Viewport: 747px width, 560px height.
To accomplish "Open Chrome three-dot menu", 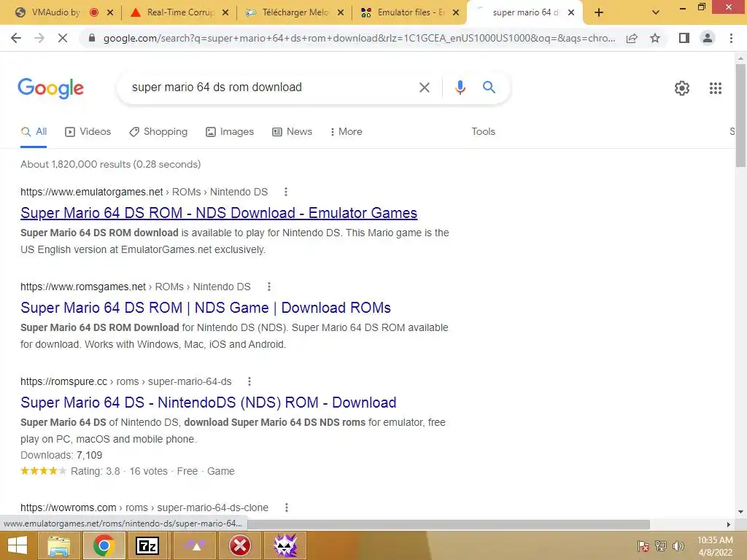I will (x=731, y=38).
